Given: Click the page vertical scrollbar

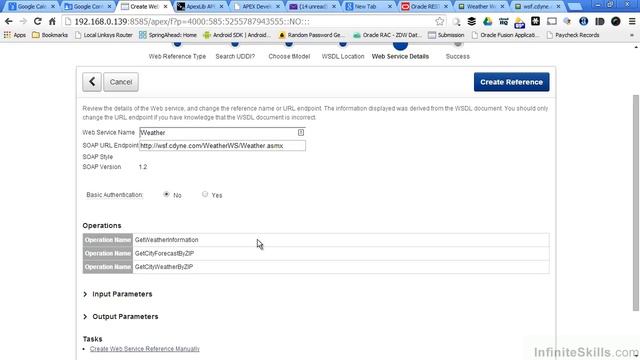Looking at the screenshot, I should [636, 203].
